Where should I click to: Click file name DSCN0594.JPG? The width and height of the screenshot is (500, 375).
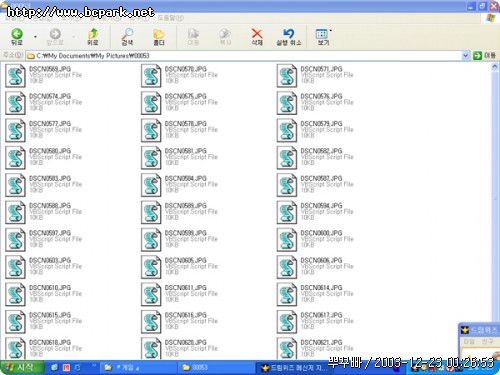pyautogui.click(x=321, y=205)
